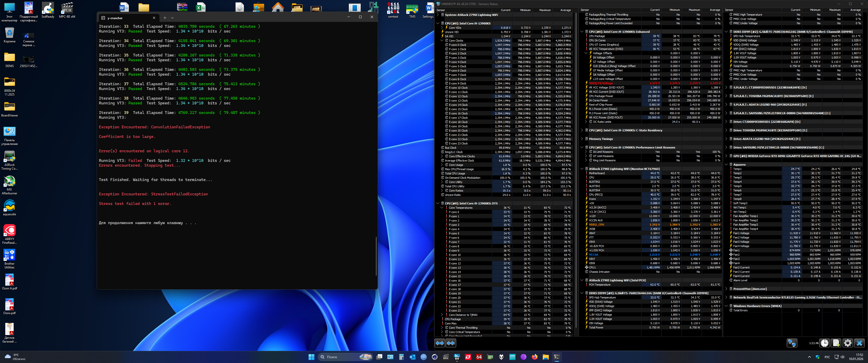Open HWiNFO sensor settings gear
868x363 pixels.
click(x=848, y=343)
